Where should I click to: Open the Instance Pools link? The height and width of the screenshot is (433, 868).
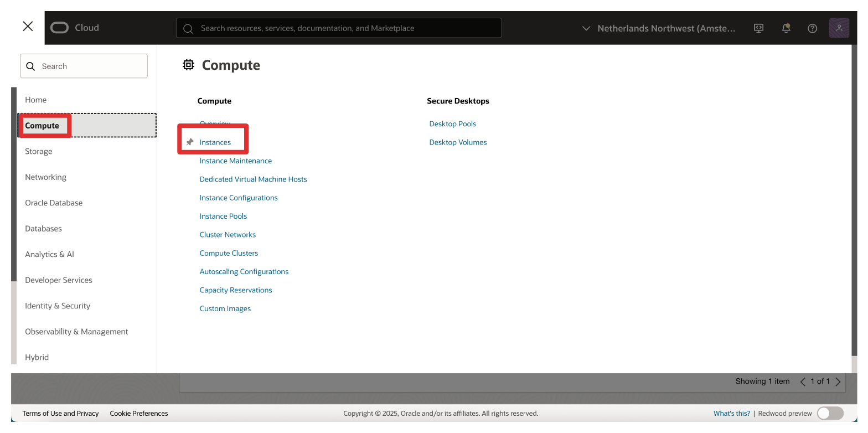pyautogui.click(x=223, y=216)
